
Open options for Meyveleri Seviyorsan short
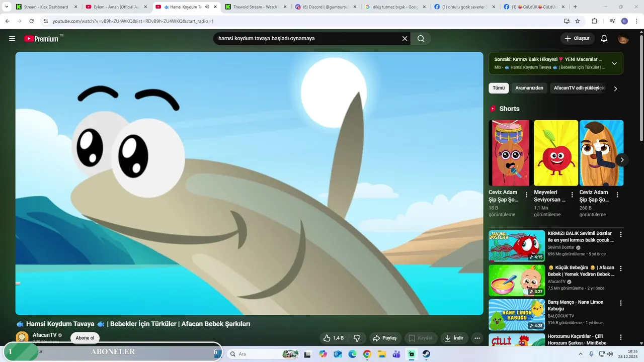click(x=572, y=195)
